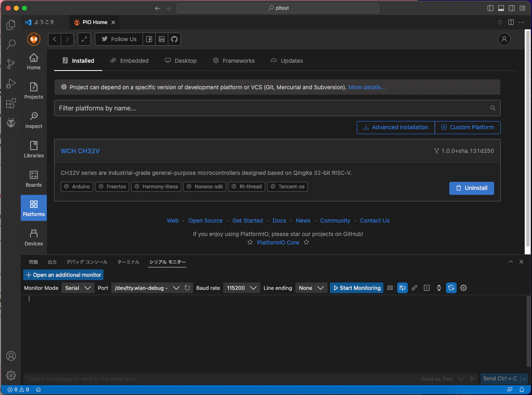Open Baud rate 115200 dropdown
532x395 pixels.
tap(242, 288)
